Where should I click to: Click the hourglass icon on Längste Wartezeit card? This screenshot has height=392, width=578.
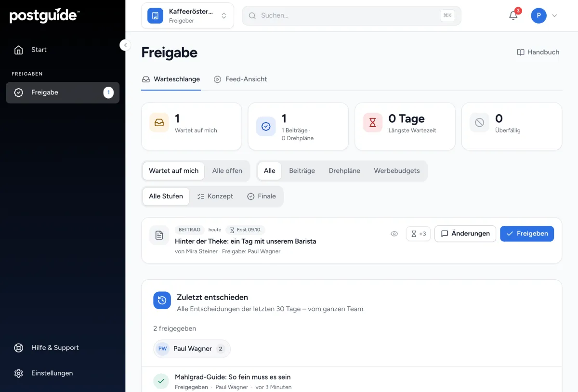[372, 123]
